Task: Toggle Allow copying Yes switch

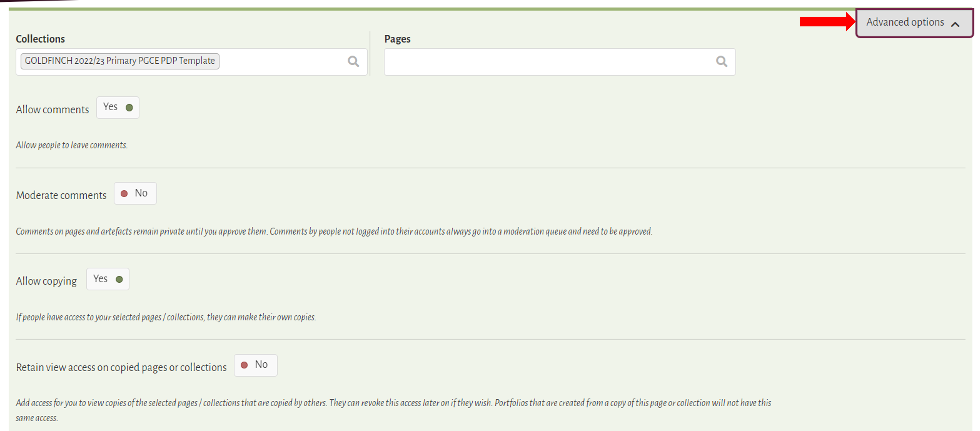Action: click(108, 279)
